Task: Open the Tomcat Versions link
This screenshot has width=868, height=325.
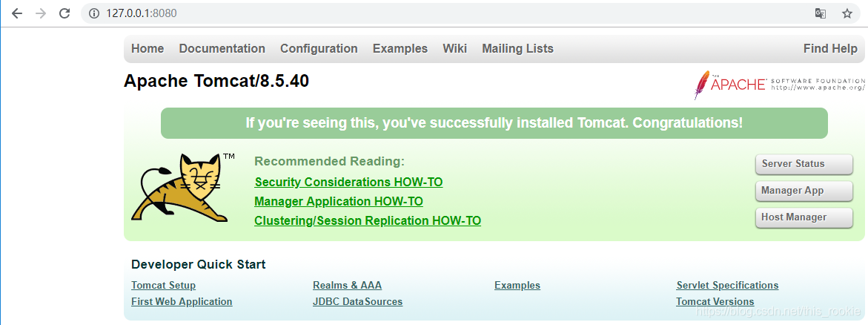Action: (715, 302)
